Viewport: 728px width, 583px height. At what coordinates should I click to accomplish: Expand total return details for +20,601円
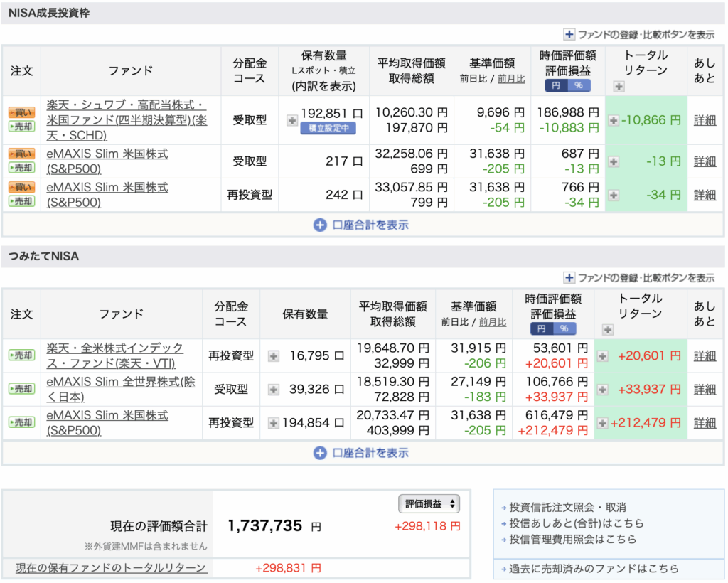602,356
